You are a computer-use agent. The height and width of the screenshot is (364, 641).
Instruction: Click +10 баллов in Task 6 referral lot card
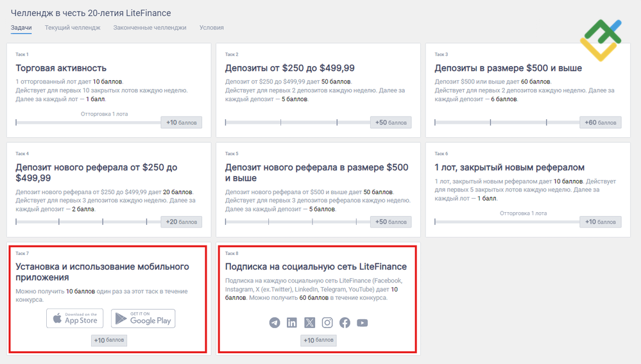coord(600,222)
